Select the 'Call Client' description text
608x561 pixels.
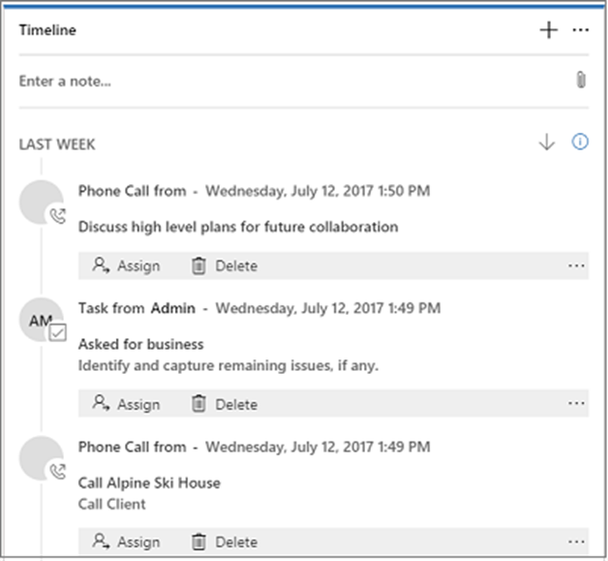tap(112, 504)
